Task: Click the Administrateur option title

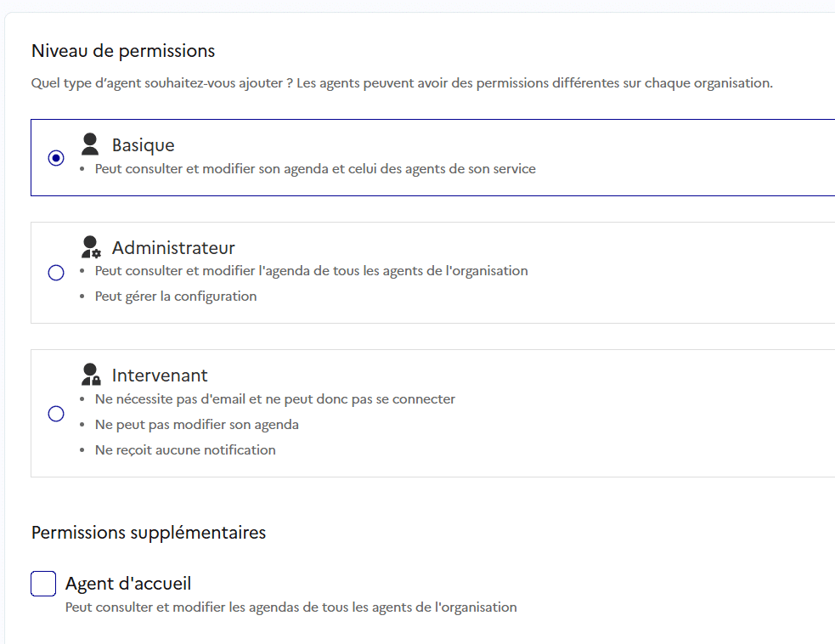Action: (x=173, y=248)
